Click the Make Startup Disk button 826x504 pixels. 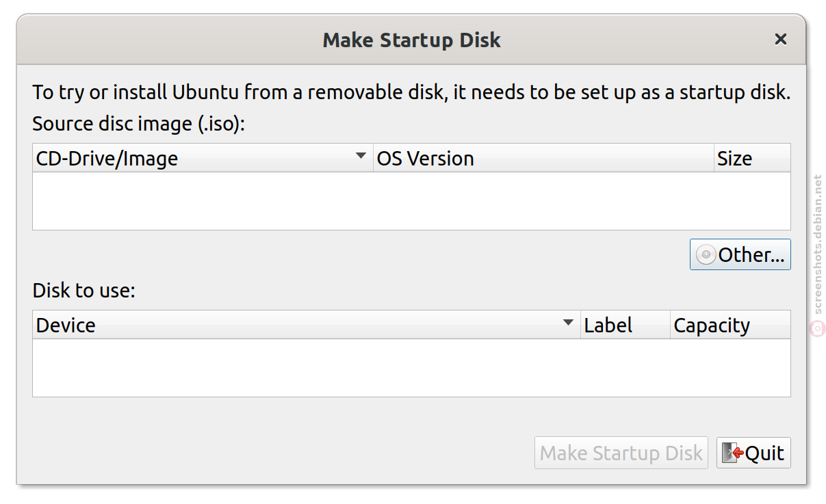coord(621,453)
